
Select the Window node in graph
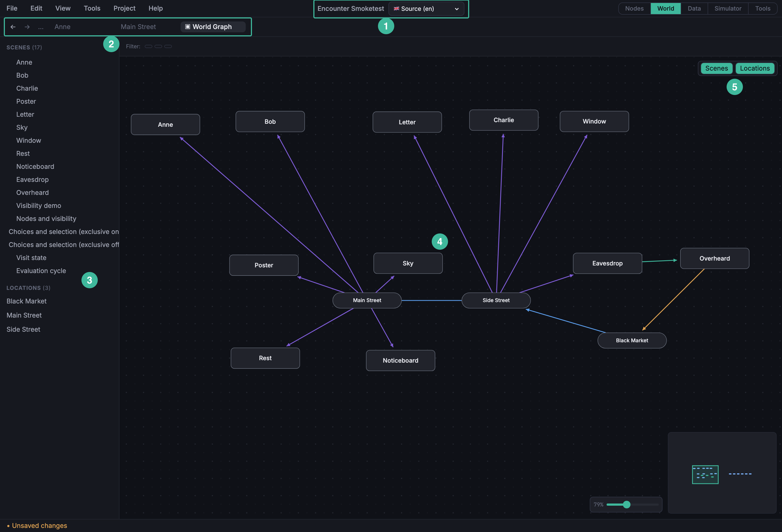pyautogui.click(x=594, y=121)
